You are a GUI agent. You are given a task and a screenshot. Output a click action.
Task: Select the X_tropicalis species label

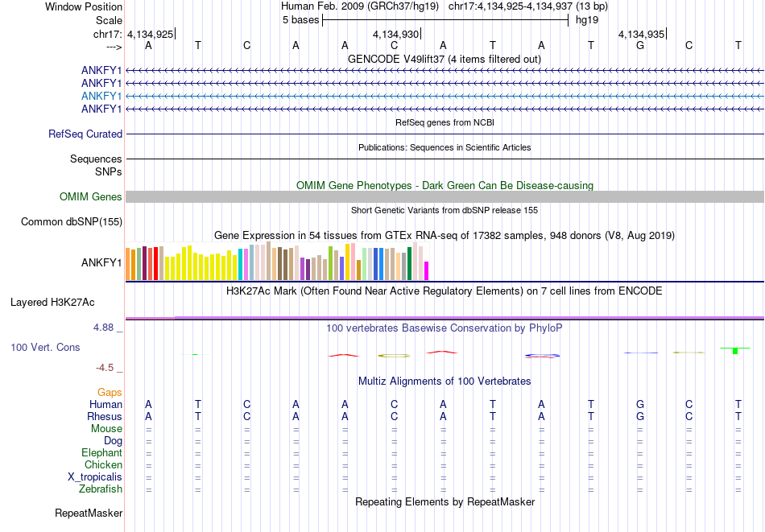95,477
